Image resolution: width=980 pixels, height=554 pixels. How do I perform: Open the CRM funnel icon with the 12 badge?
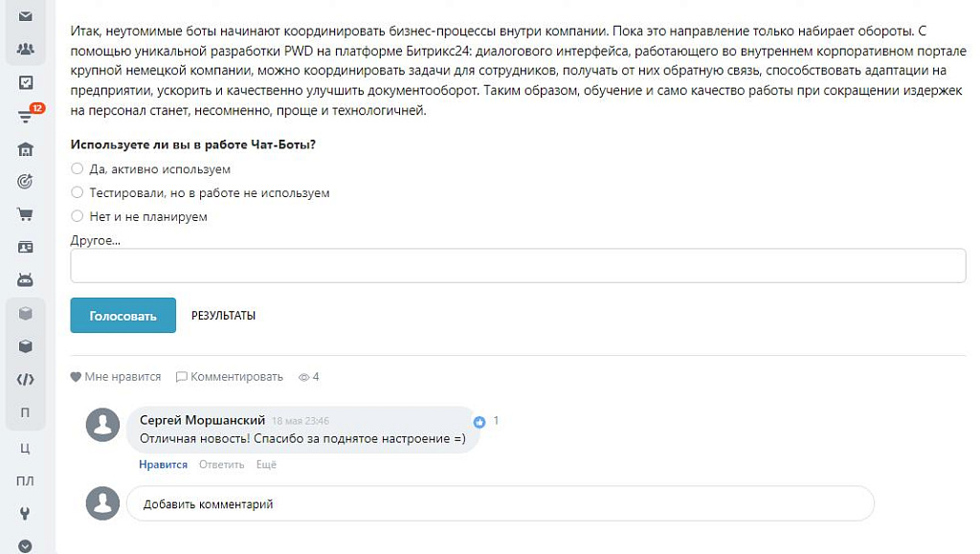26,114
